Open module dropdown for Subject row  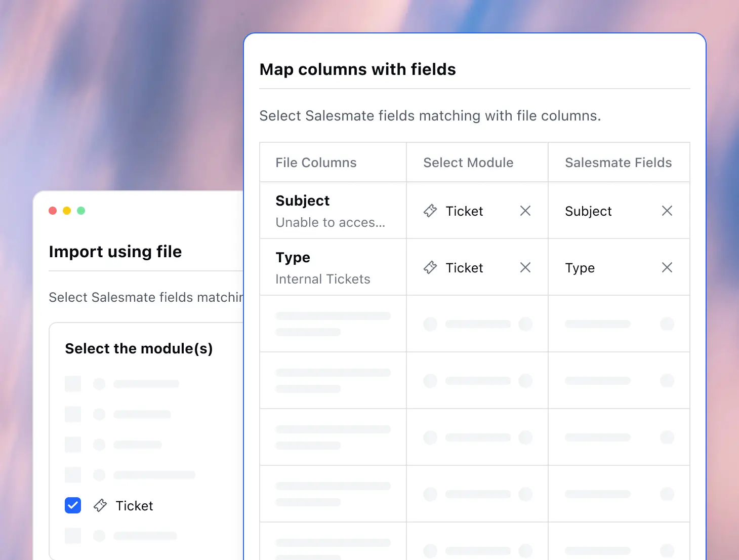point(477,211)
